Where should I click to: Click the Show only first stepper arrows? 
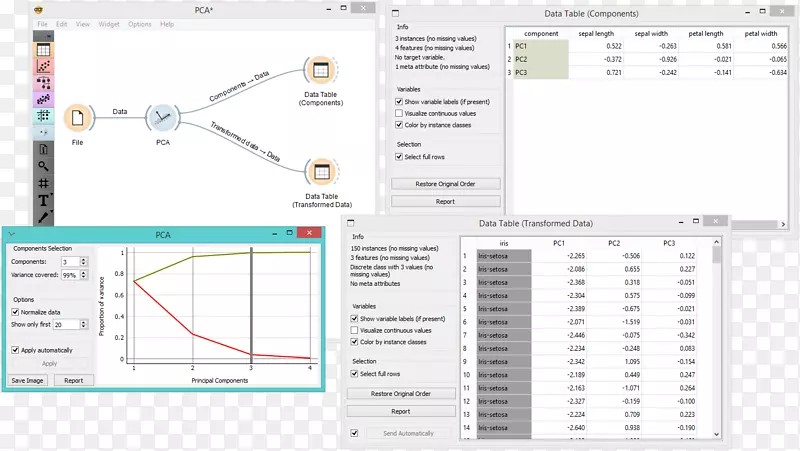point(84,324)
